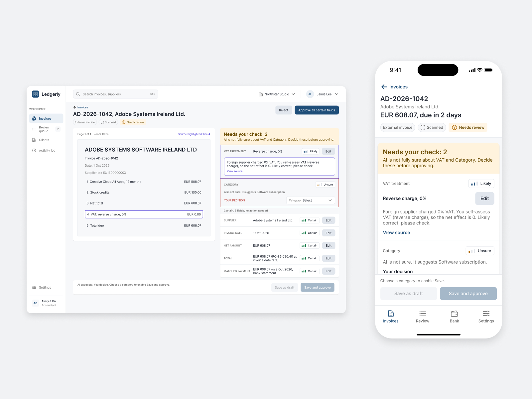
Task: Expand the Jamie Lee account menu
Action: click(336, 94)
